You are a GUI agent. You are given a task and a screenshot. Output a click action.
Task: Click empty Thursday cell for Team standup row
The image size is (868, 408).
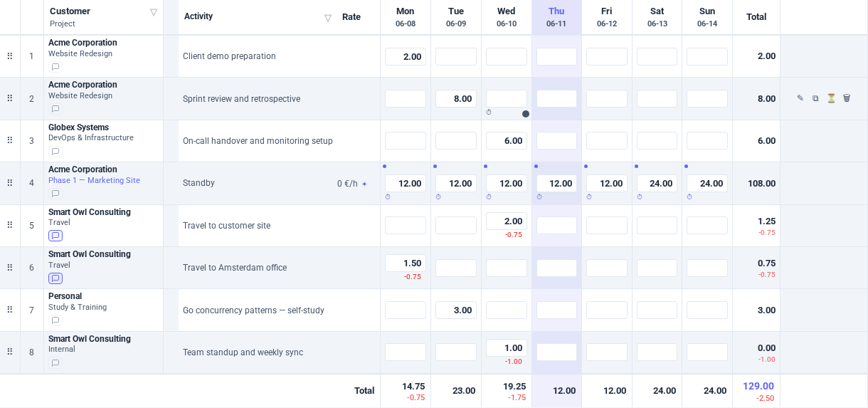[556, 352]
